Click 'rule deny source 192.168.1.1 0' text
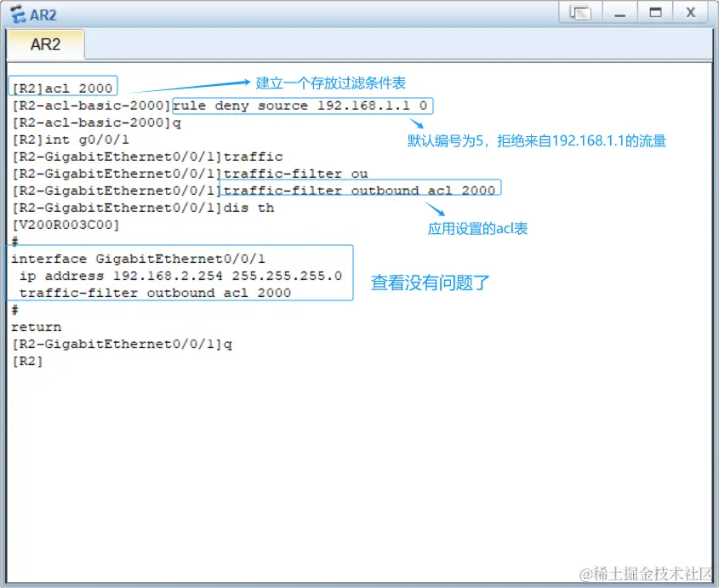This screenshot has height=588, width=719. point(300,106)
